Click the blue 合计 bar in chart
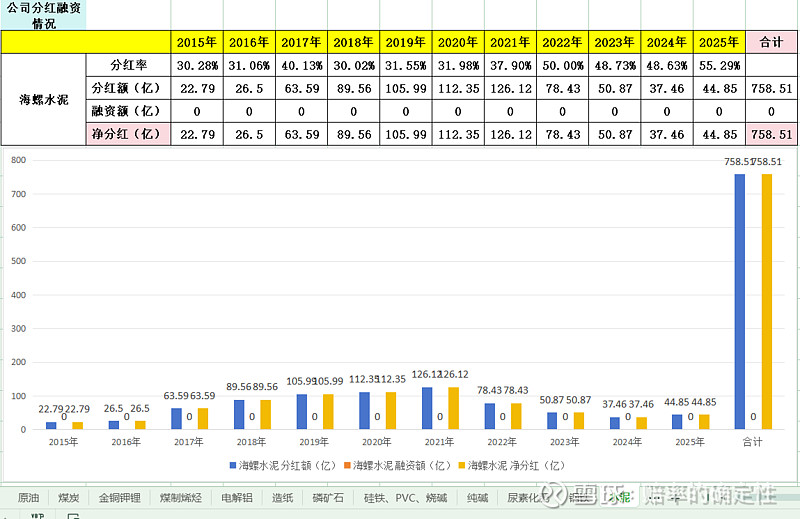 (739, 301)
